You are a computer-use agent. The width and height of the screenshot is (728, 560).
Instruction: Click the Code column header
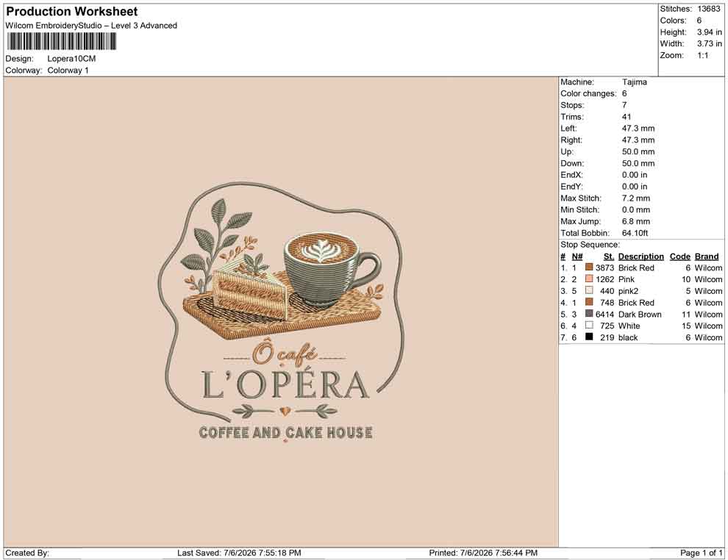pyautogui.click(x=679, y=256)
